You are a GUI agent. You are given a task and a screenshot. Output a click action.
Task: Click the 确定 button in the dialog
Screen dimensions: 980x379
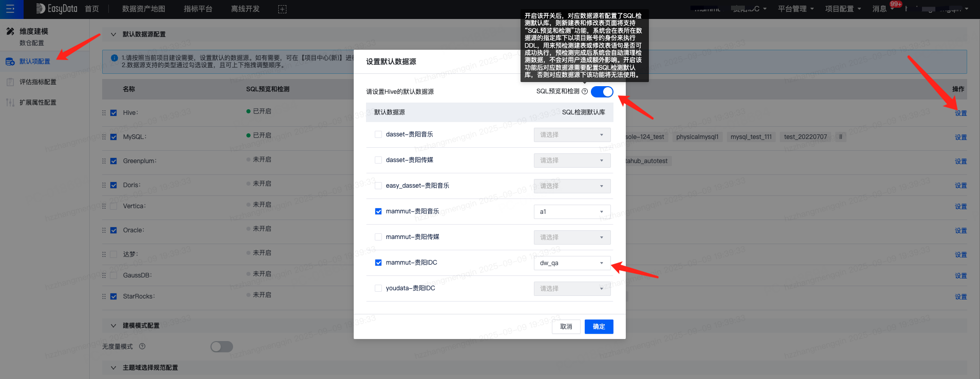pyautogui.click(x=599, y=327)
